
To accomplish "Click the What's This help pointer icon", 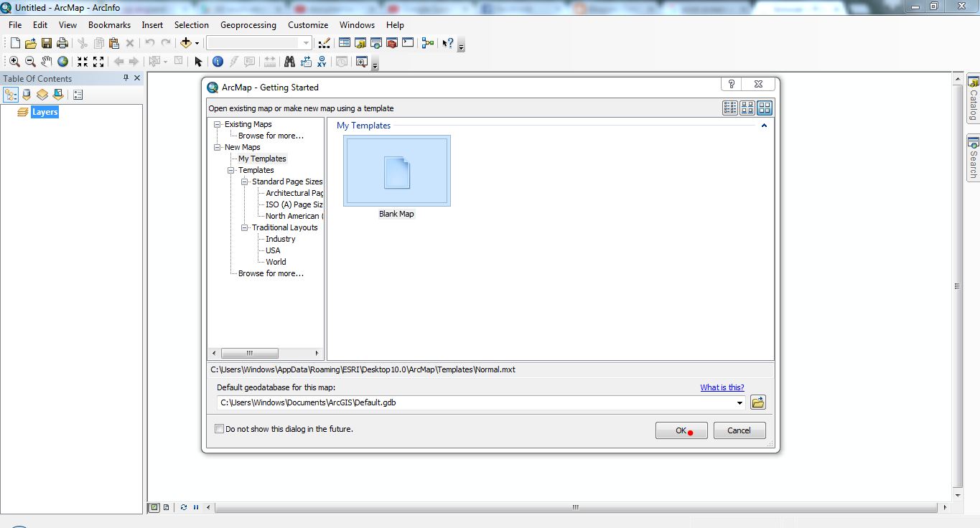I will (448, 43).
